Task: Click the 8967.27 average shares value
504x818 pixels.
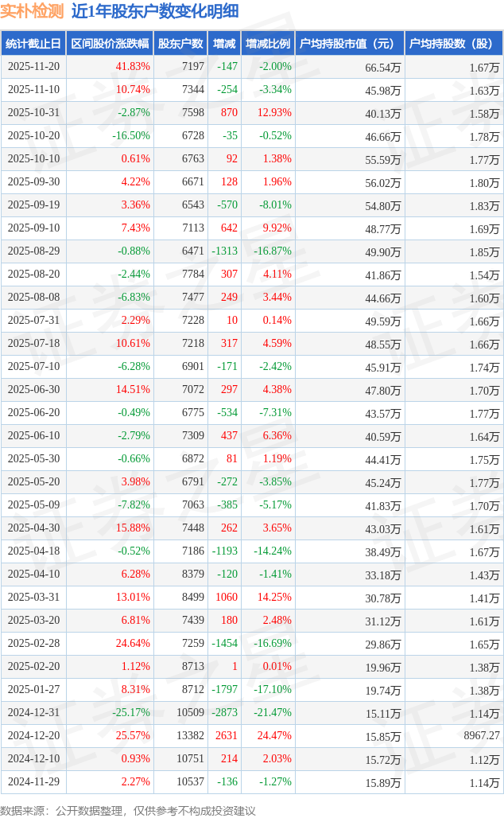Action: pos(482,736)
